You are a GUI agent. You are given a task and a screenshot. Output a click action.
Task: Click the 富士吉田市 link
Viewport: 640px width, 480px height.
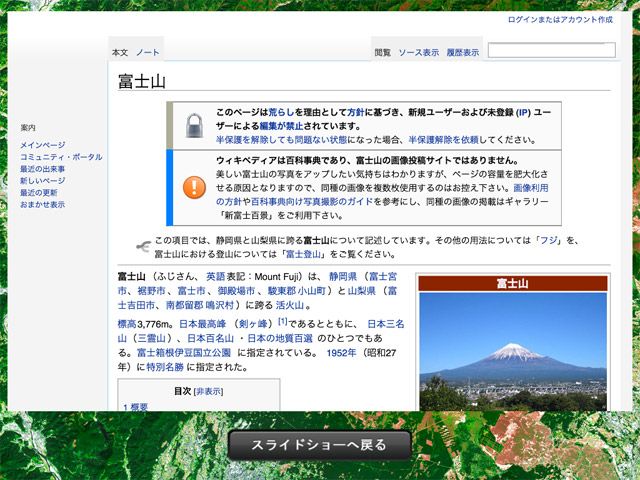click(136, 305)
